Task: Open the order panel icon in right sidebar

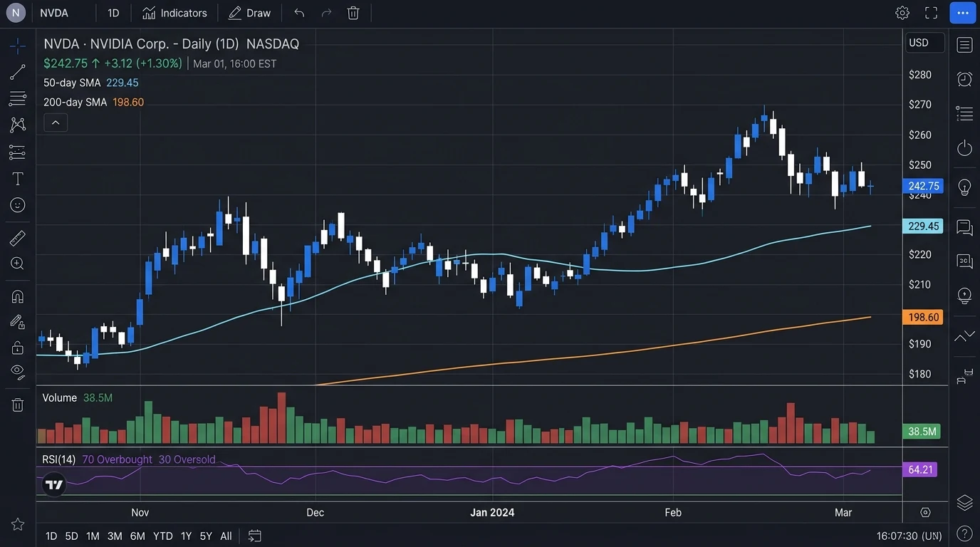Action: [965, 375]
